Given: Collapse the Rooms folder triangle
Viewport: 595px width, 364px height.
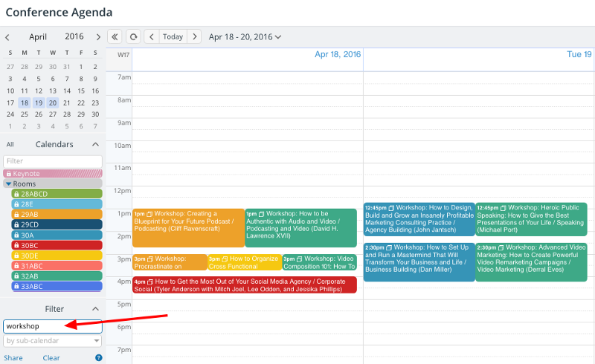Looking at the screenshot, I should tap(8, 184).
